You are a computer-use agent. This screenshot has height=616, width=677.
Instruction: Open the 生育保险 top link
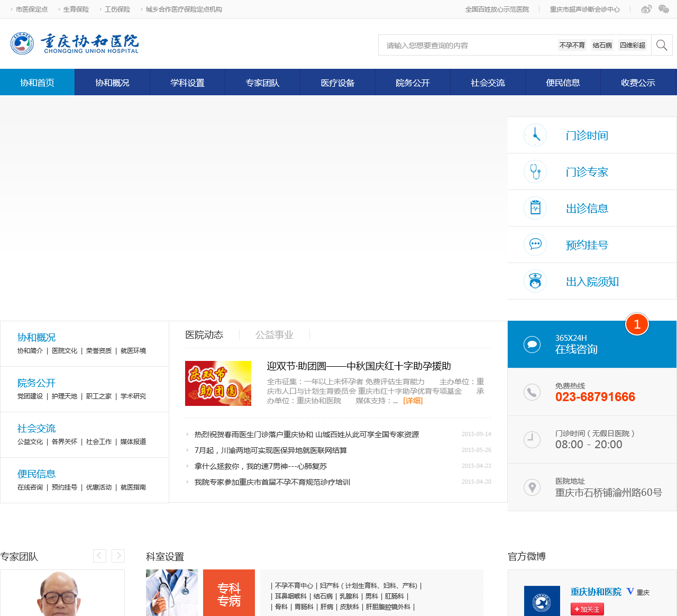click(76, 10)
